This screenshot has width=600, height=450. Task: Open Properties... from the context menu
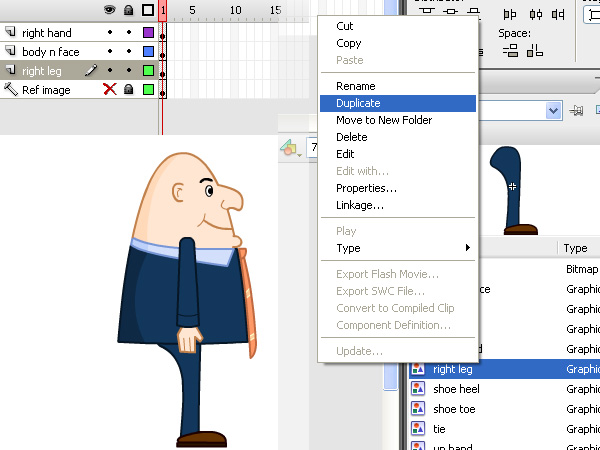coord(366,188)
